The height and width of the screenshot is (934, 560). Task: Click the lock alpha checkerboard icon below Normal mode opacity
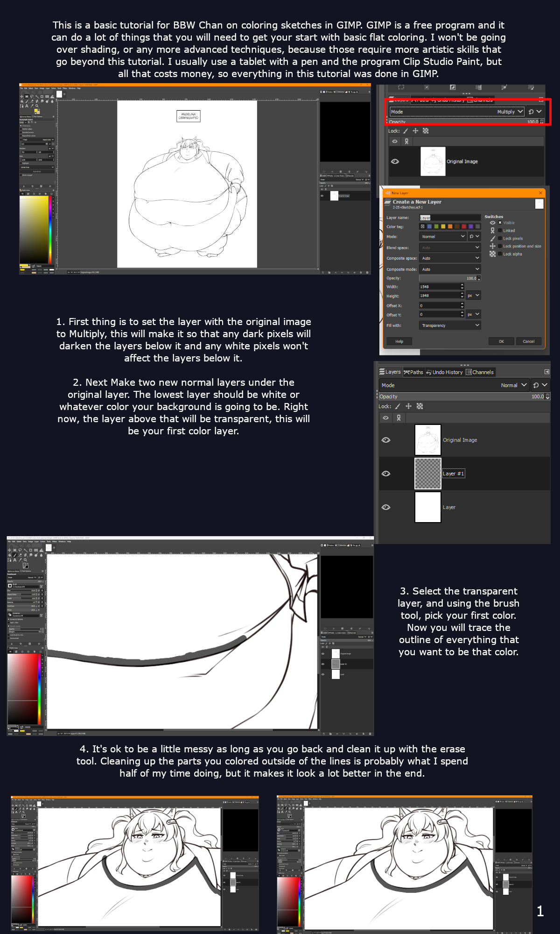coord(420,406)
